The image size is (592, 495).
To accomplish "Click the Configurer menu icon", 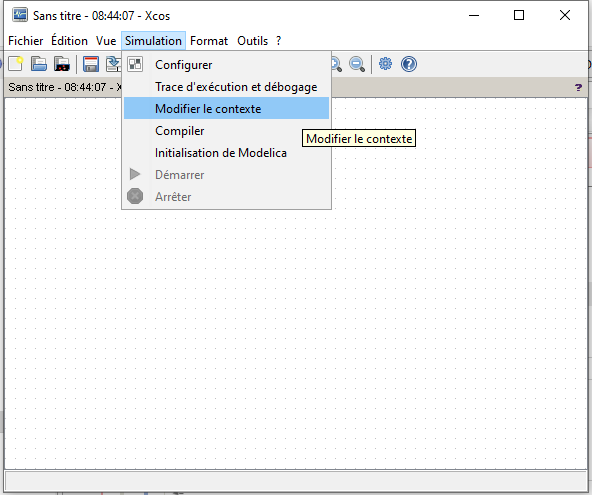I will (135, 64).
